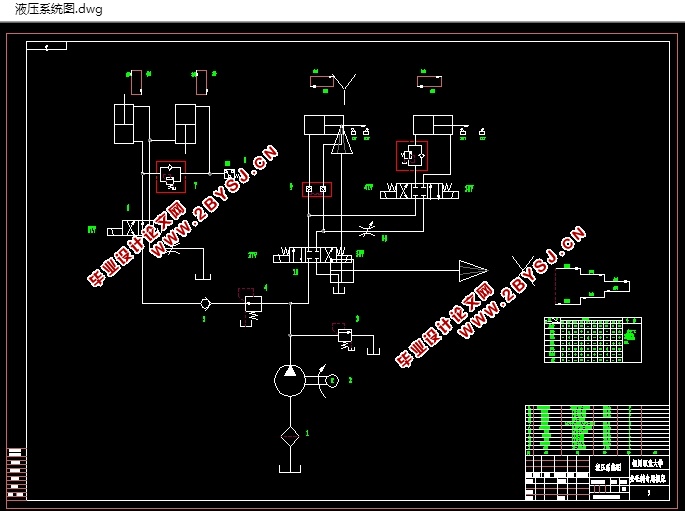
Task: Click the small red-boxed valve in center
Action: tap(317, 189)
